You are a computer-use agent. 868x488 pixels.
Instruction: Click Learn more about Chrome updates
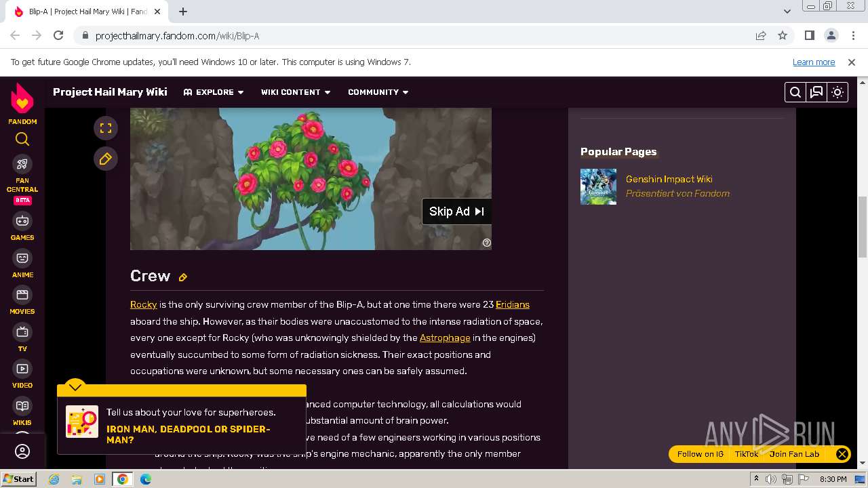click(814, 62)
